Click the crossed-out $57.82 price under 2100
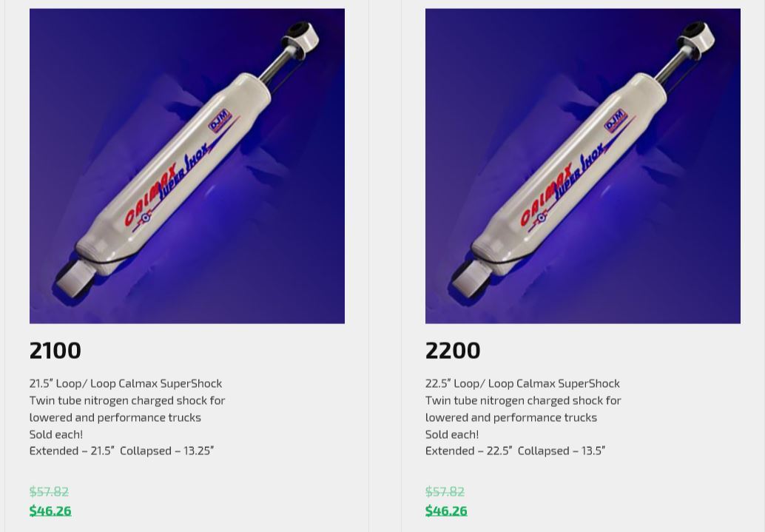 49,491
